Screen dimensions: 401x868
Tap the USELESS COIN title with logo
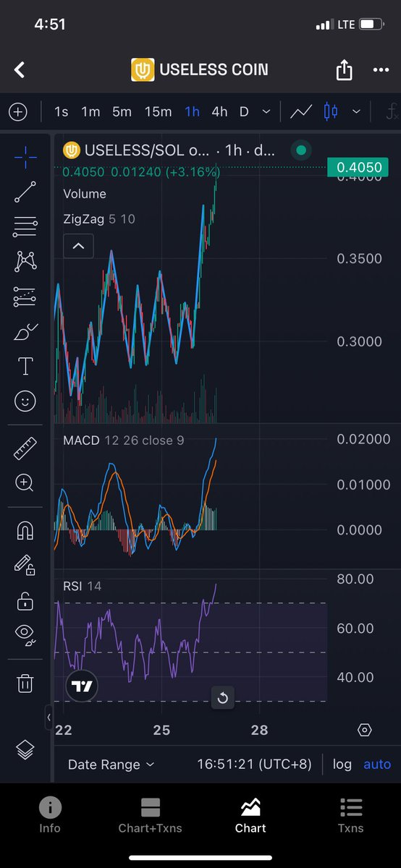point(199,69)
